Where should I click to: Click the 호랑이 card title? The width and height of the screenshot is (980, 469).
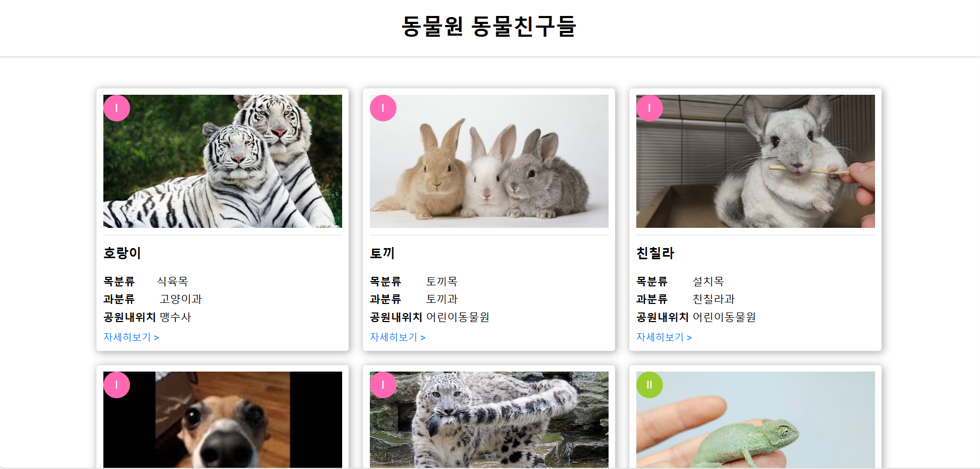point(122,253)
